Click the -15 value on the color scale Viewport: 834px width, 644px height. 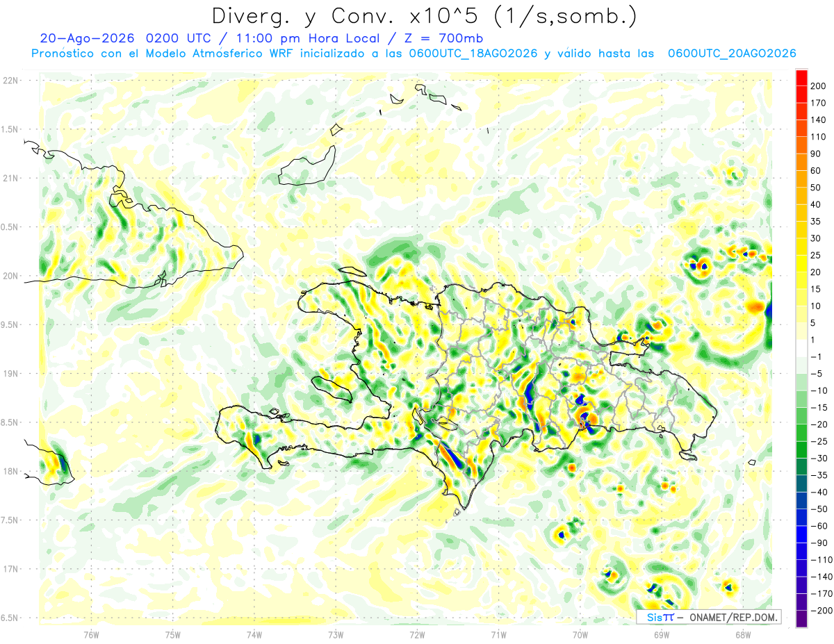tap(818, 408)
